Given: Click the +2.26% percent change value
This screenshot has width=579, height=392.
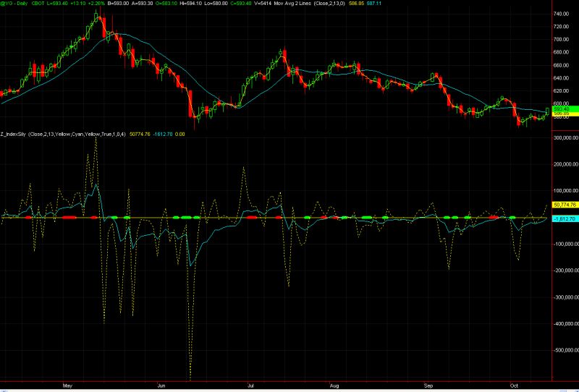Looking at the screenshot, I should pos(96,4).
